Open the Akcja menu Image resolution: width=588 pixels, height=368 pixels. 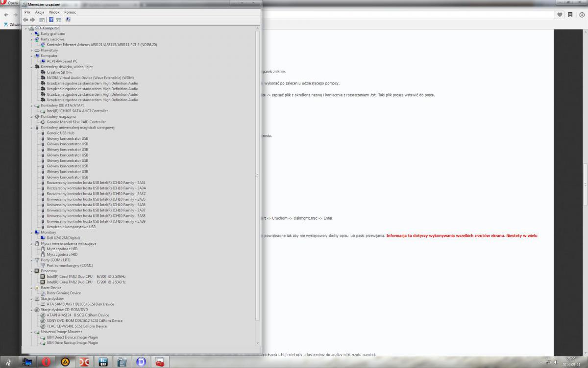coord(40,12)
